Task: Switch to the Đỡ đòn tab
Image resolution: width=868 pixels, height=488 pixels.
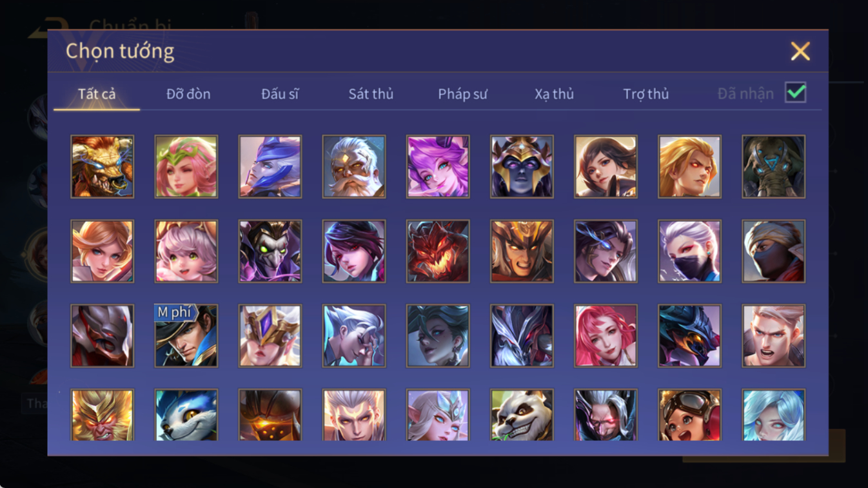Action: [x=188, y=94]
